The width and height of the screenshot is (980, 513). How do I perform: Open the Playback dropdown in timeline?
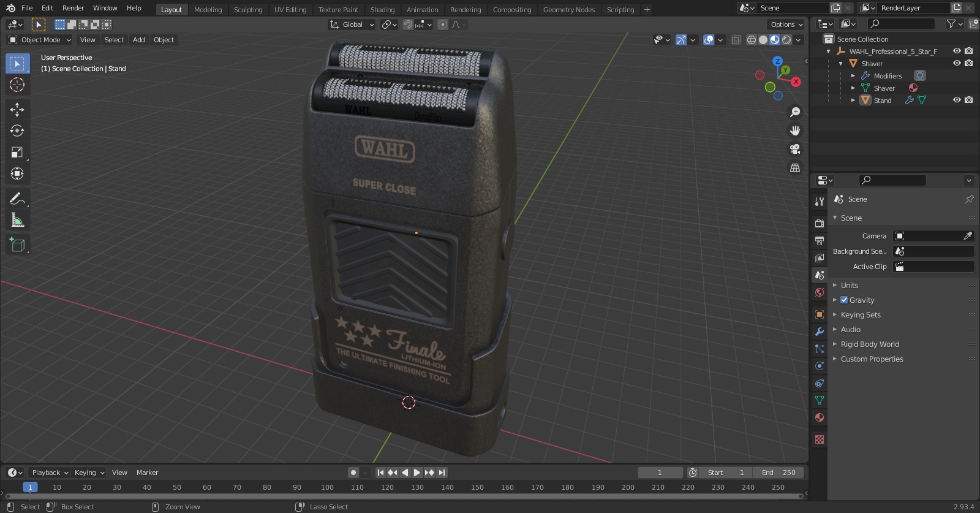[50, 473]
